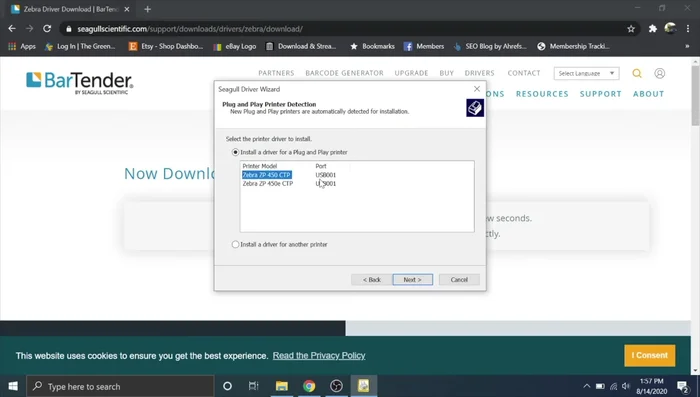This screenshot has height=397, width=700.
Task: Open Etsy Shop Dashboard bookmark
Action: click(x=166, y=46)
